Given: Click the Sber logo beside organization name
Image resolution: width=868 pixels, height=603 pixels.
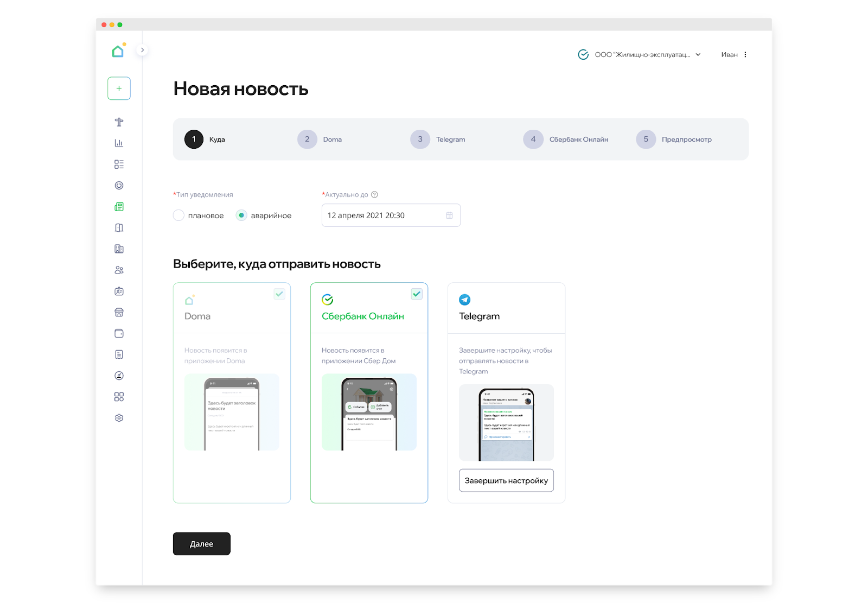Looking at the screenshot, I should click(583, 55).
